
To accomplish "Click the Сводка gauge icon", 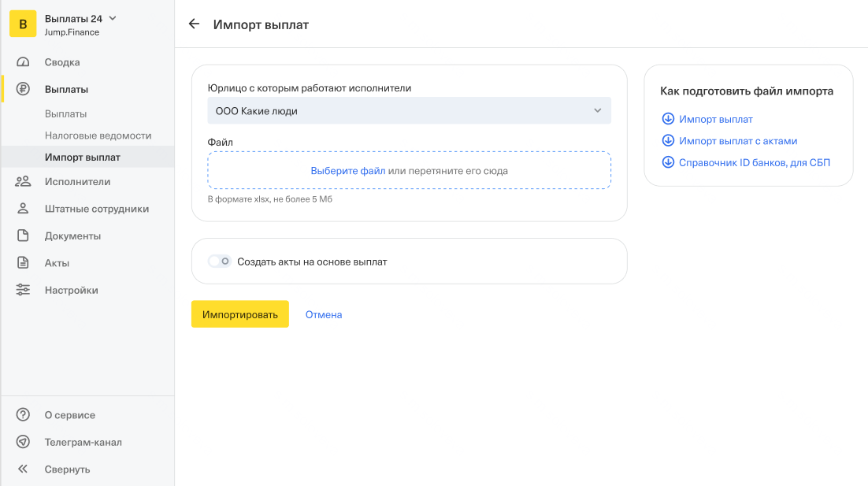I will click(23, 62).
